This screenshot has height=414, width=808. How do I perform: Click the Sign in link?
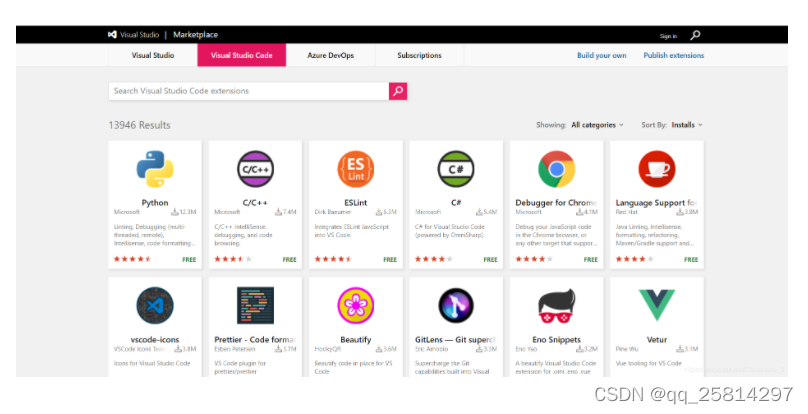click(x=668, y=36)
